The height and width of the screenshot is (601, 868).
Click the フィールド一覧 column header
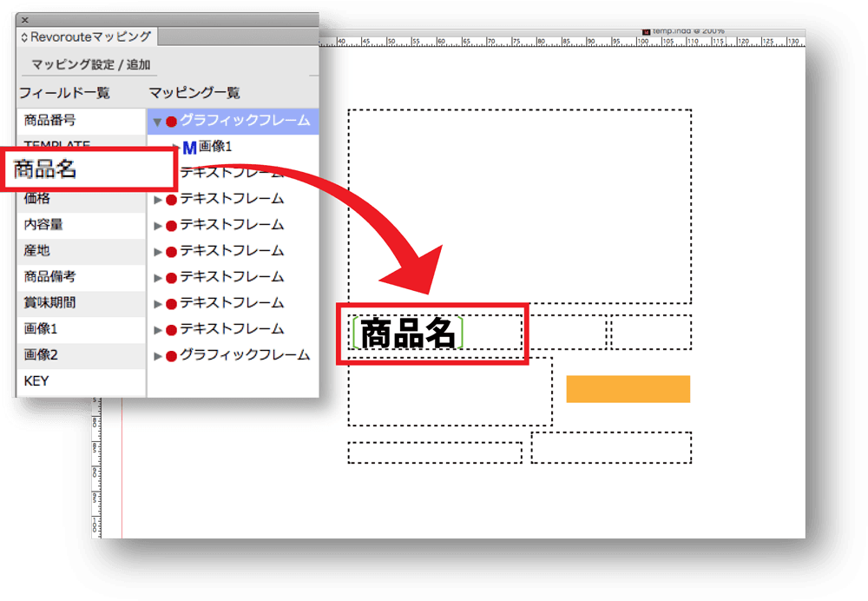[64, 93]
